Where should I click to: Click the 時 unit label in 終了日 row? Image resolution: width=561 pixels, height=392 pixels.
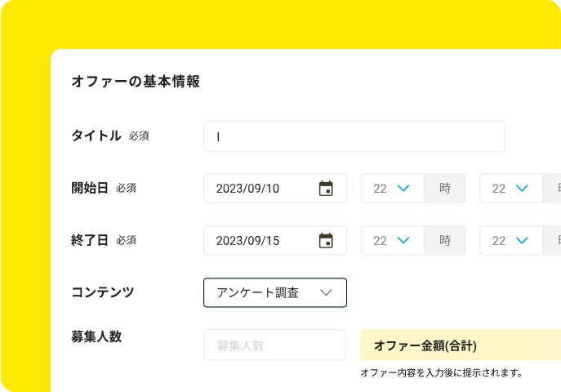(445, 241)
